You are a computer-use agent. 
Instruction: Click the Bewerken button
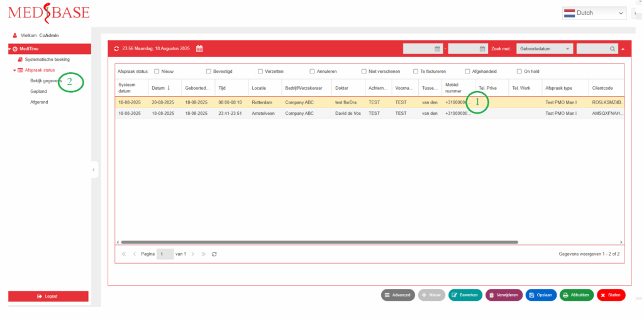(465, 295)
